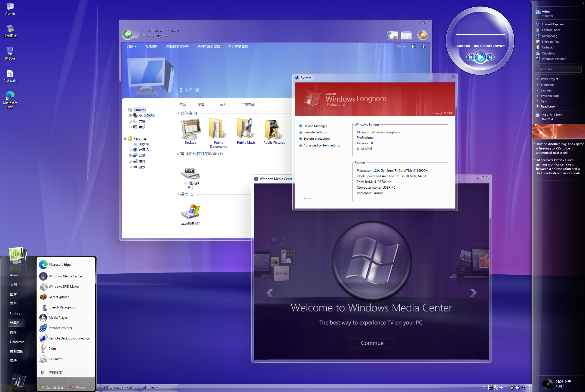
Task: Skip to next track in music widget
Action: 490,57
